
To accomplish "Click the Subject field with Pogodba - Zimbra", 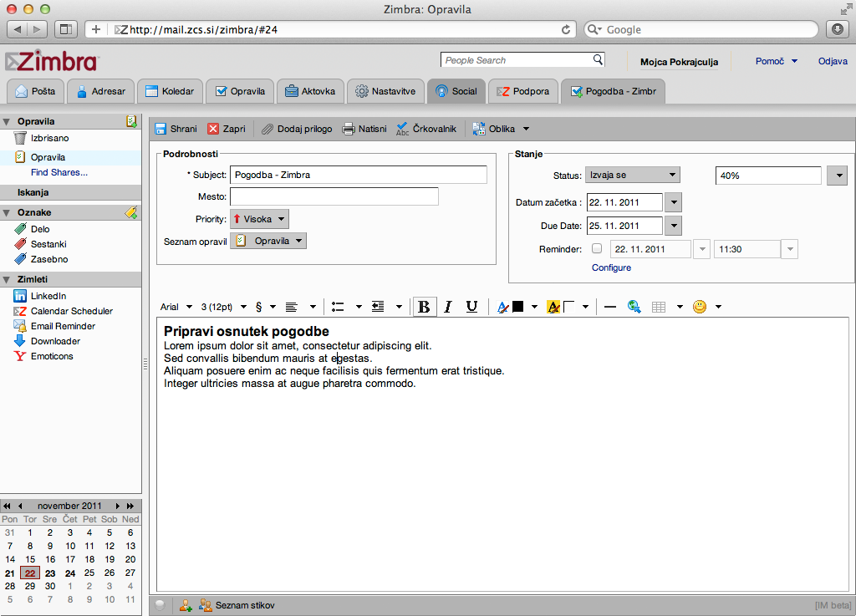I will pos(358,175).
